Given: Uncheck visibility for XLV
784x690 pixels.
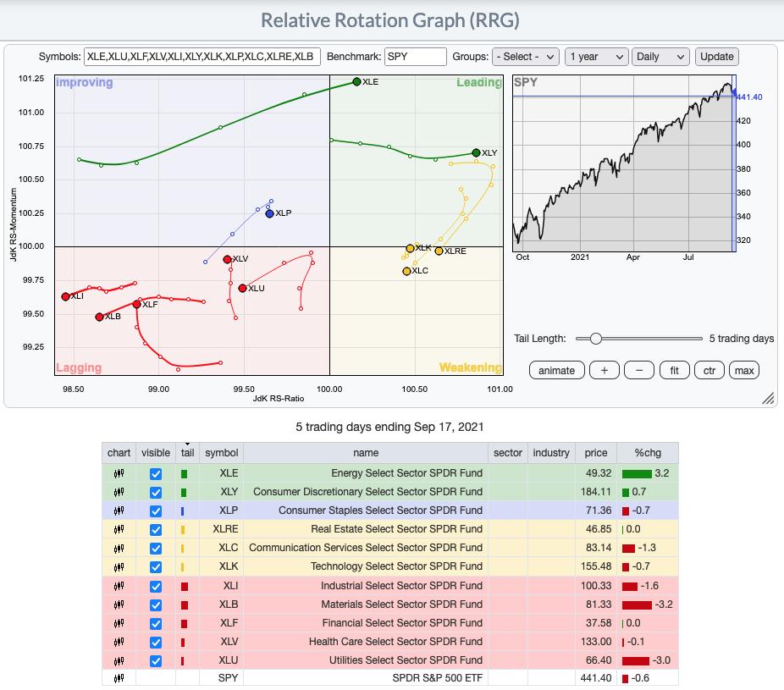Looking at the screenshot, I should 156,642.
